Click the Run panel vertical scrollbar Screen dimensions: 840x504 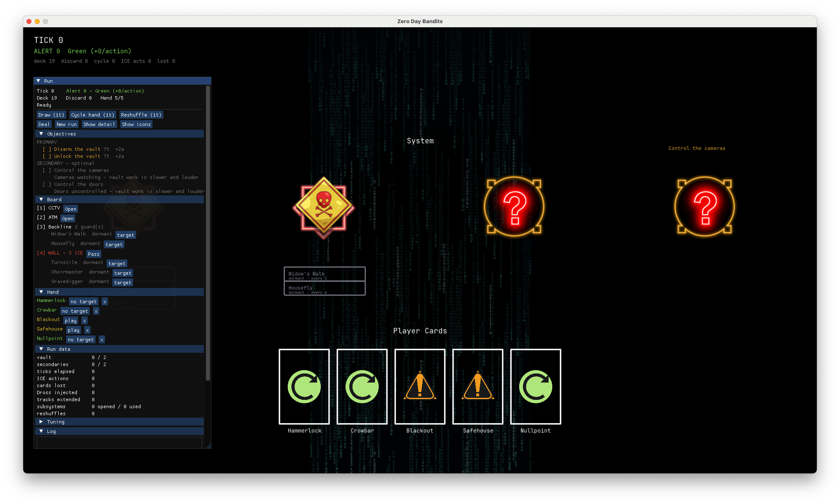(x=208, y=233)
